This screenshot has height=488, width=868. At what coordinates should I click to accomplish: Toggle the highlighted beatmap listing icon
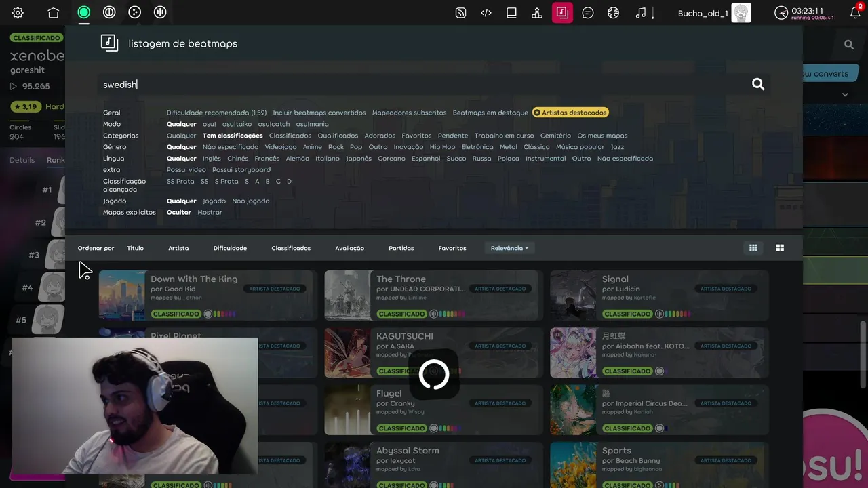[x=562, y=12]
